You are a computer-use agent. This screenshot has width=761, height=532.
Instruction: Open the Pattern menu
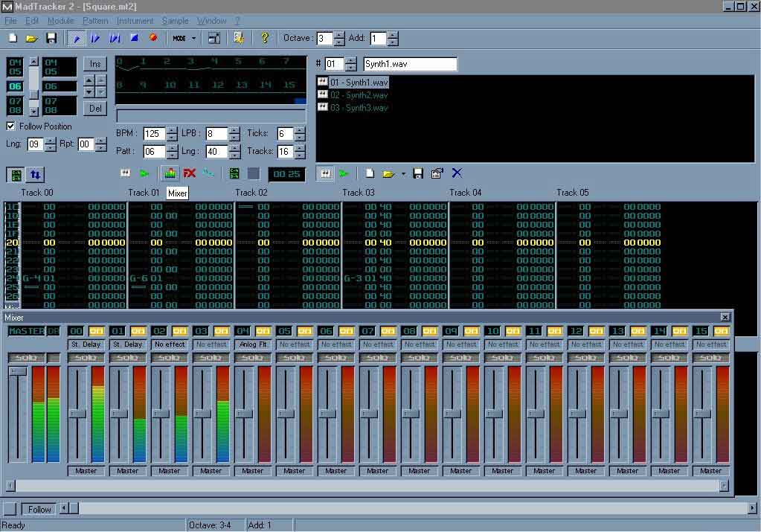coord(95,21)
